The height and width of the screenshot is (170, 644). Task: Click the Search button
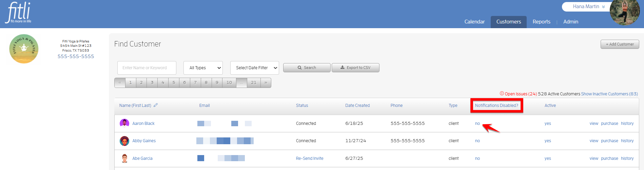tap(307, 68)
